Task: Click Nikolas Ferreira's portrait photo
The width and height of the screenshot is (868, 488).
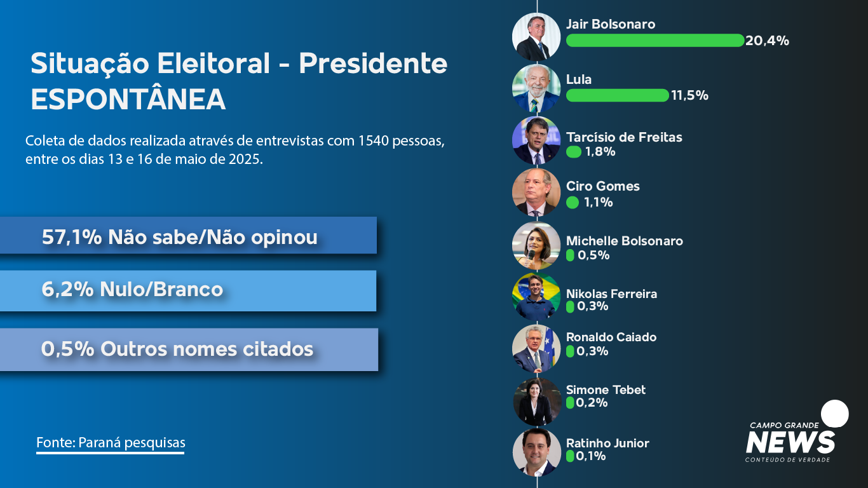Action: tap(536, 297)
